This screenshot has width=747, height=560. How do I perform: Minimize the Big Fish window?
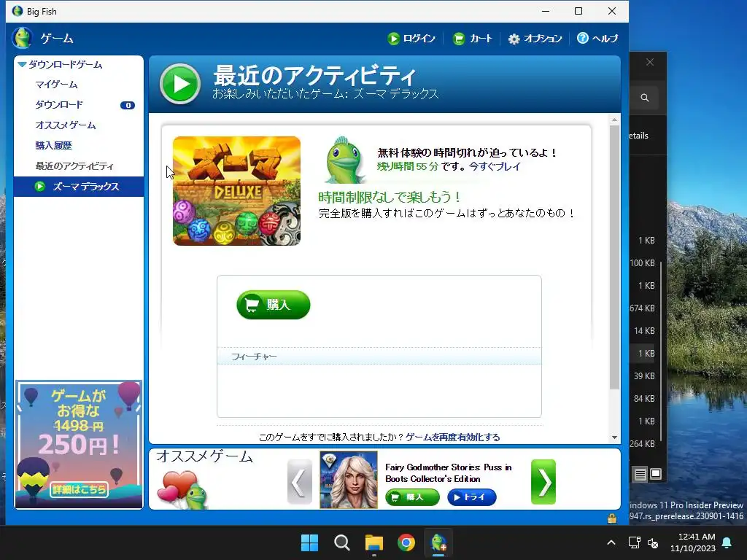tap(546, 11)
